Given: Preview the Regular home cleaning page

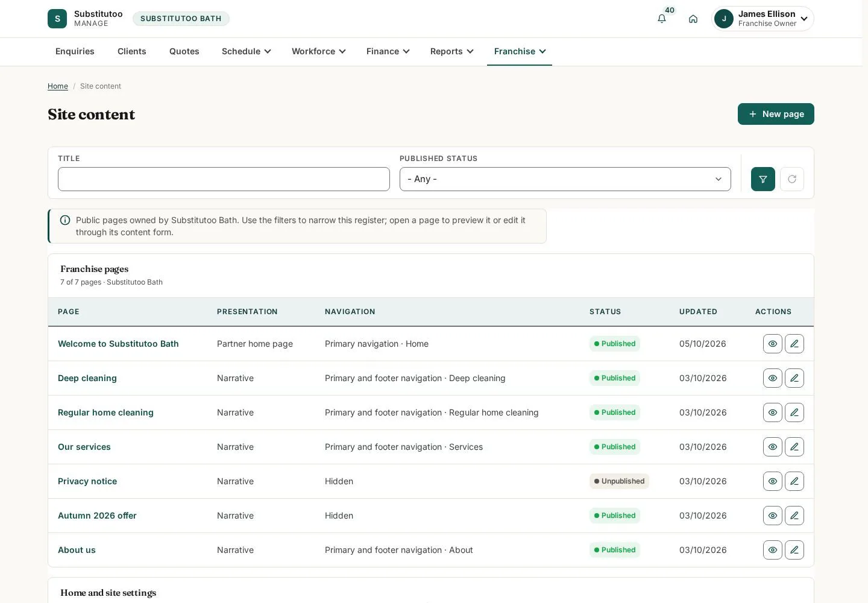Looking at the screenshot, I should tap(773, 412).
